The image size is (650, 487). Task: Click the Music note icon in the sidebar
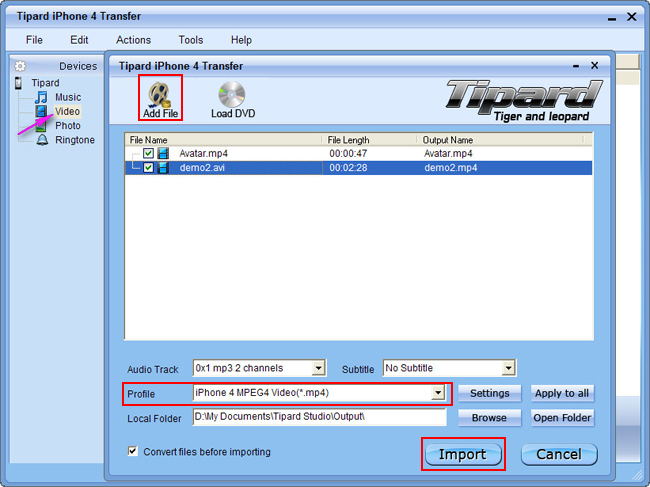tap(41, 97)
